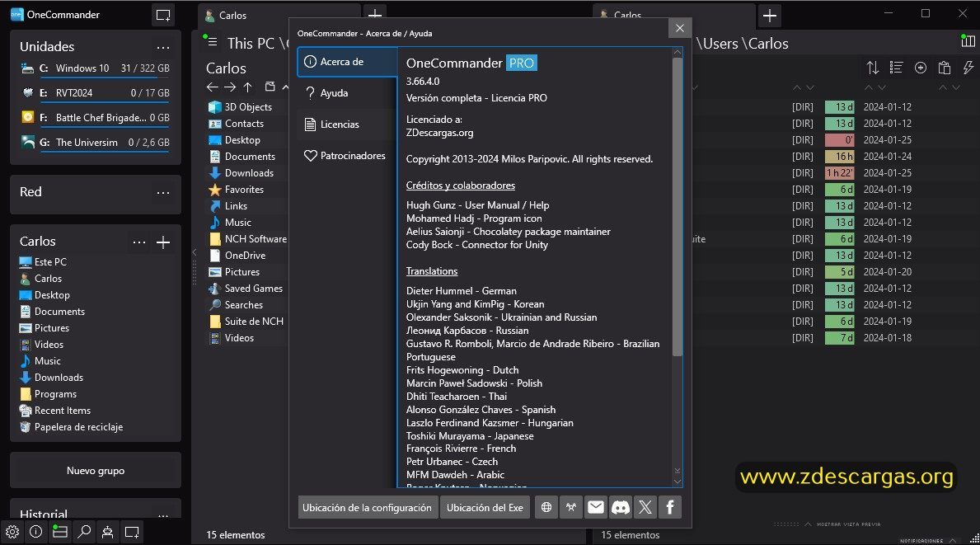
Task: Click Nuevo grupo button
Action: (96, 471)
